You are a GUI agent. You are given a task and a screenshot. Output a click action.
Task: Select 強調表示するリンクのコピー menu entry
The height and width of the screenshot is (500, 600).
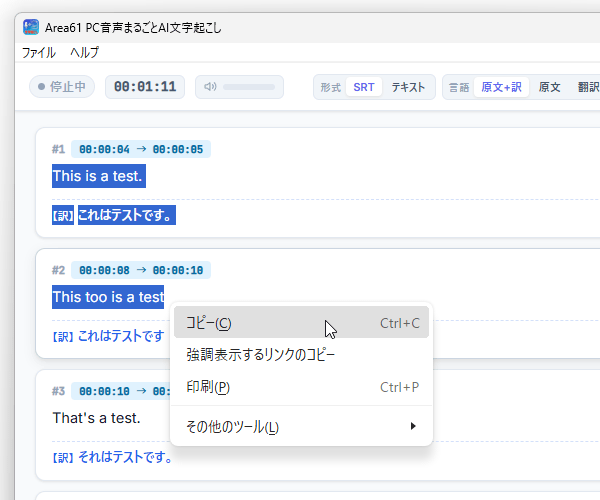[x=301, y=355]
